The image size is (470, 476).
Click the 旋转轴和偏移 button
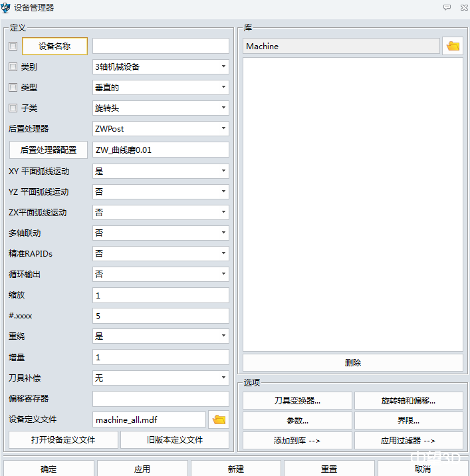(x=408, y=401)
